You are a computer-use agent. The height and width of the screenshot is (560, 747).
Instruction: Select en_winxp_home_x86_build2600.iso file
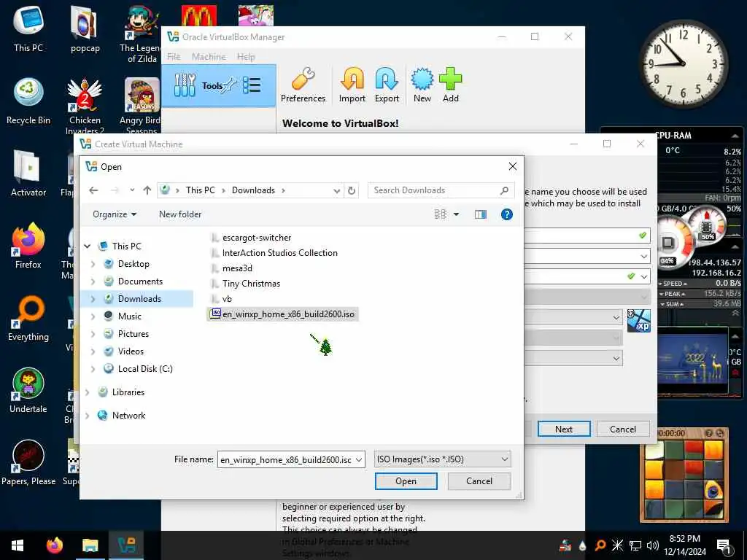(283, 314)
